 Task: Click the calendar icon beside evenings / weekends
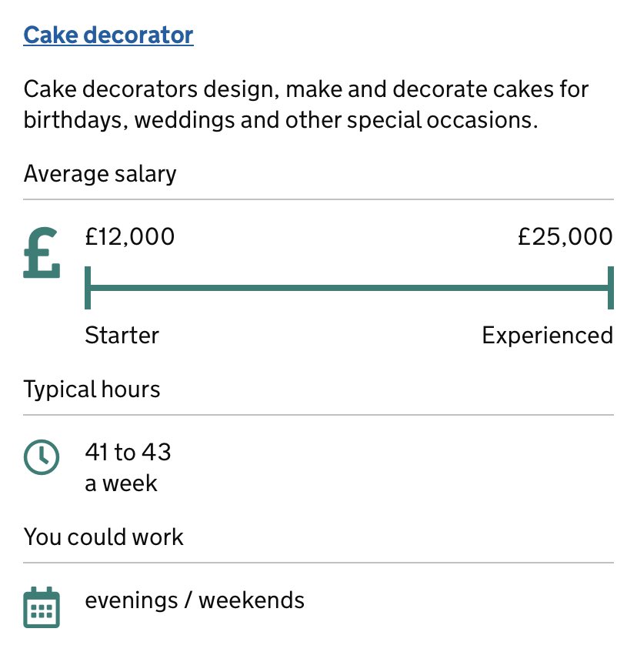click(42, 607)
